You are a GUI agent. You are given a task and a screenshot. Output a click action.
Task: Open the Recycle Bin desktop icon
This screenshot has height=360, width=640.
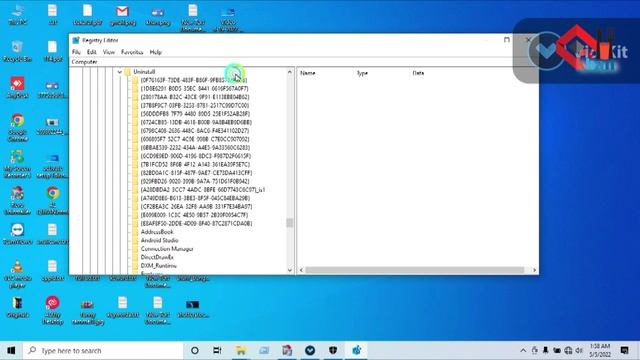point(17,51)
